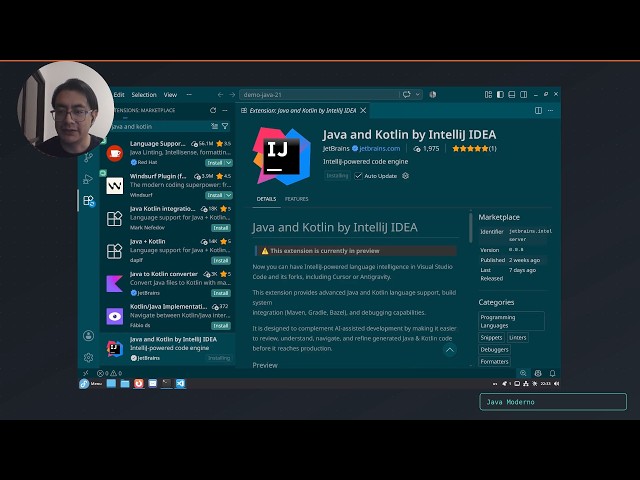
Task: Select the Formatters category tag
Action: click(494, 362)
